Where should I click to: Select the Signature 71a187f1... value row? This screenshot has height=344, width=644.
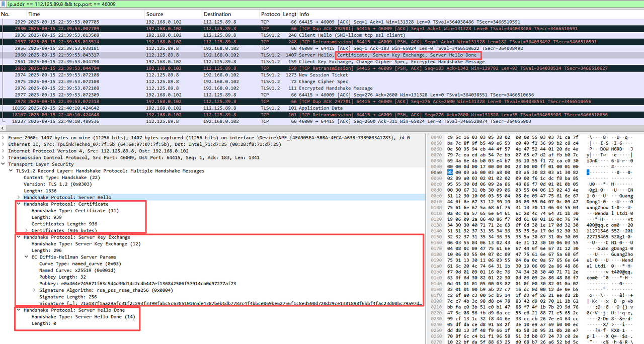point(230,303)
